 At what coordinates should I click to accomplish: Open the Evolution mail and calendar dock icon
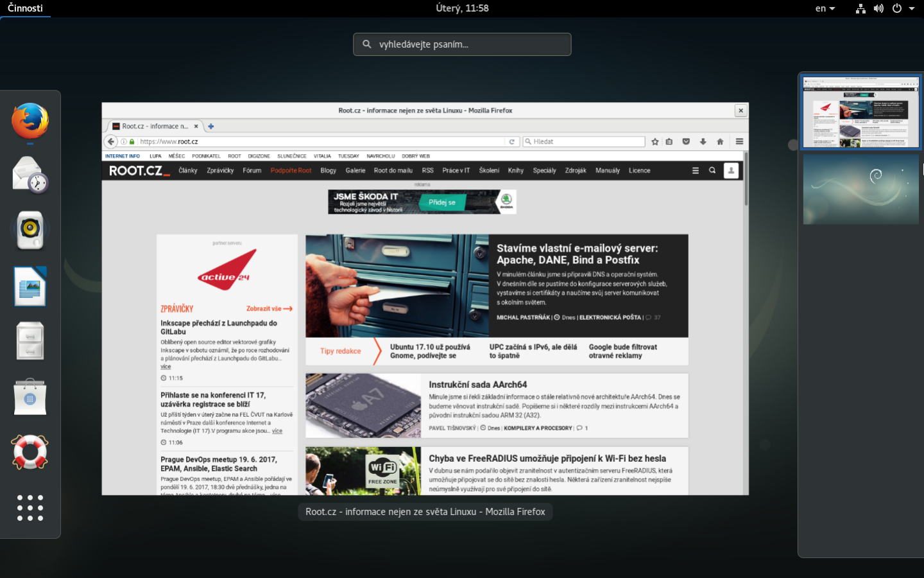(30, 175)
